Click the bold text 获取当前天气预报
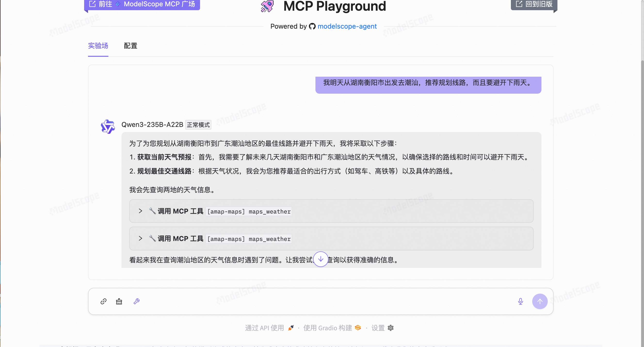This screenshot has width=644, height=347. click(164, 157)
